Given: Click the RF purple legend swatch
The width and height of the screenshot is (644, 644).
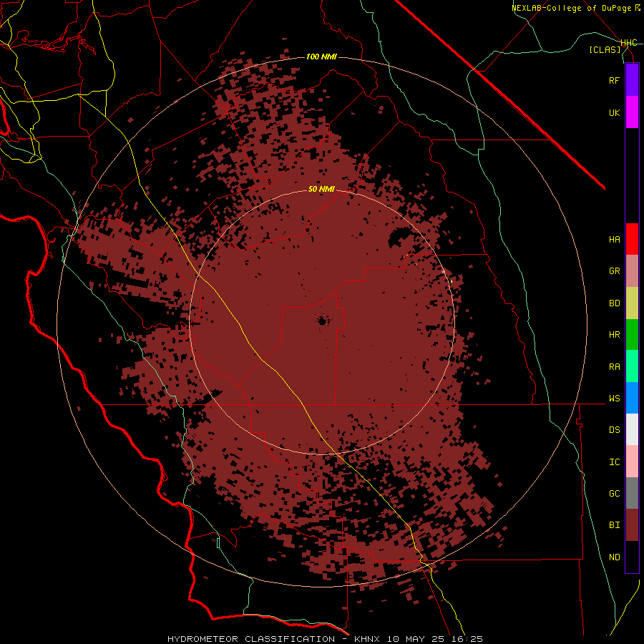Looking at the screenshot, I should 632,80.
